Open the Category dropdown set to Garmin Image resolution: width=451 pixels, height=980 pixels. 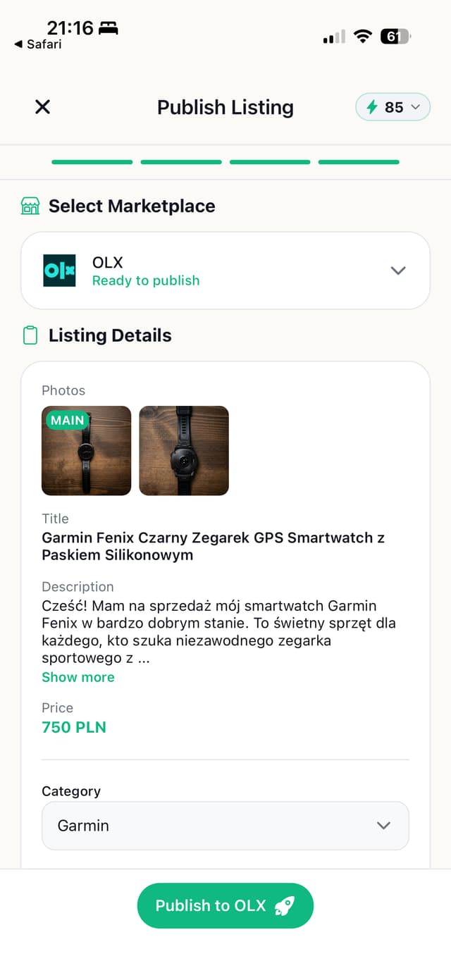coord(225,825)
